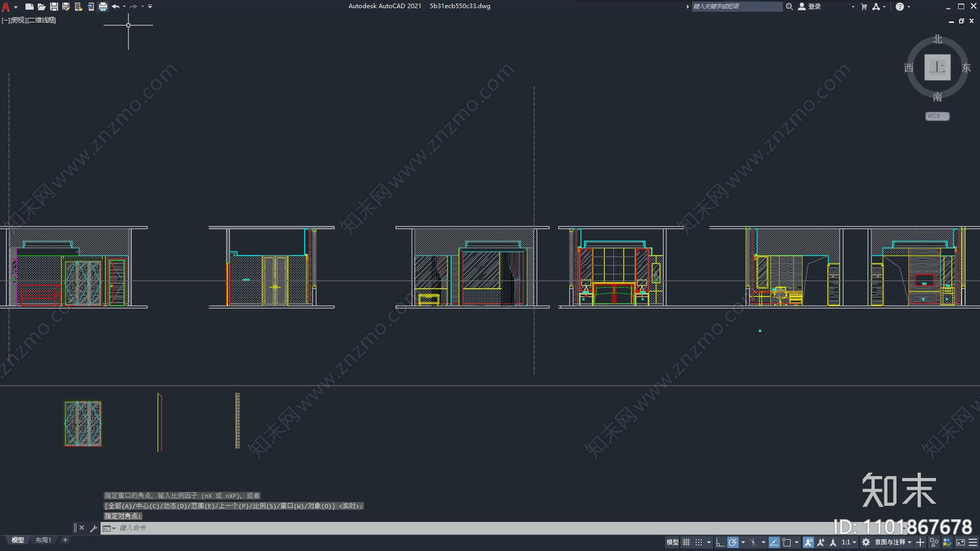Viewport: 980px width, 551px height.
Task: Toggle ortho mode in the status bar
Action: click(x=720, y=542)
